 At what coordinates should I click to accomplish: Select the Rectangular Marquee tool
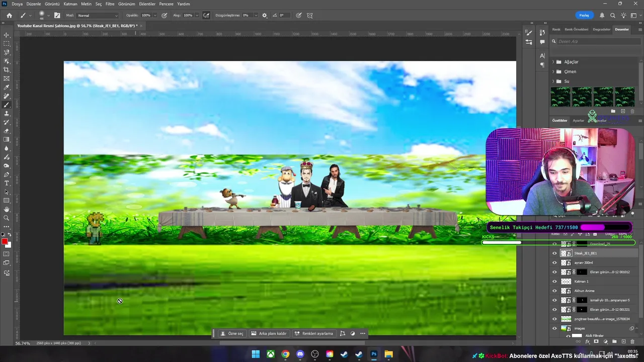[7, 44]
